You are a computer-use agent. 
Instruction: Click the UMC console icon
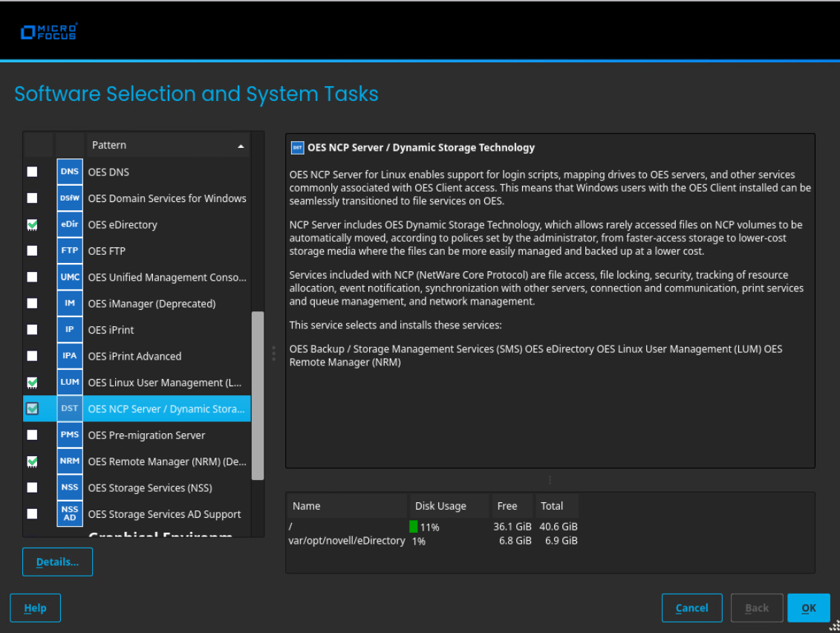pyautogui.click(x=70, y=277)
